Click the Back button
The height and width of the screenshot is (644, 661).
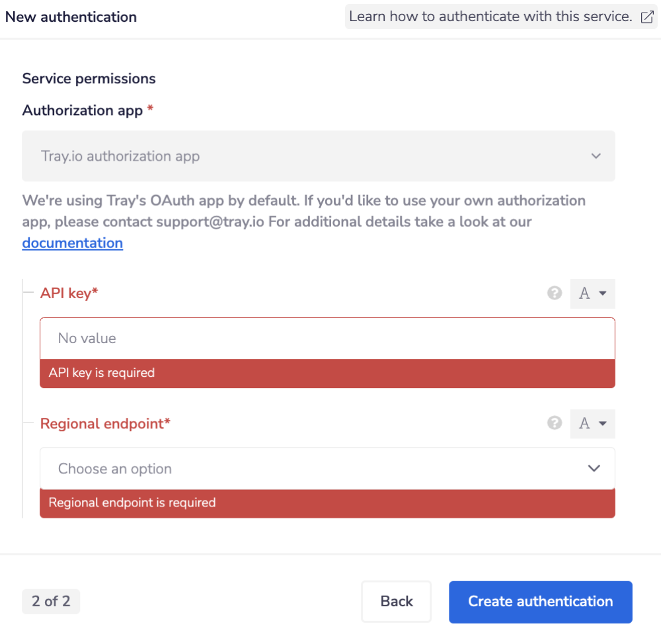click(x=396, y=601)
